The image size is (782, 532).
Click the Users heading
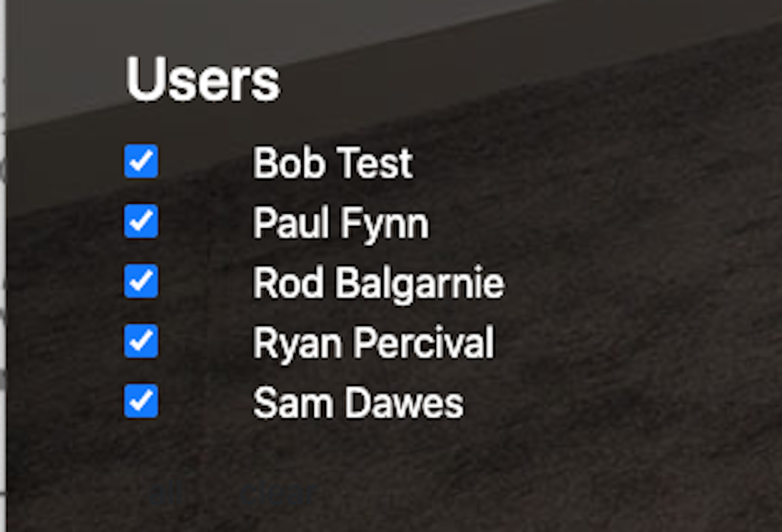point(203,79)
